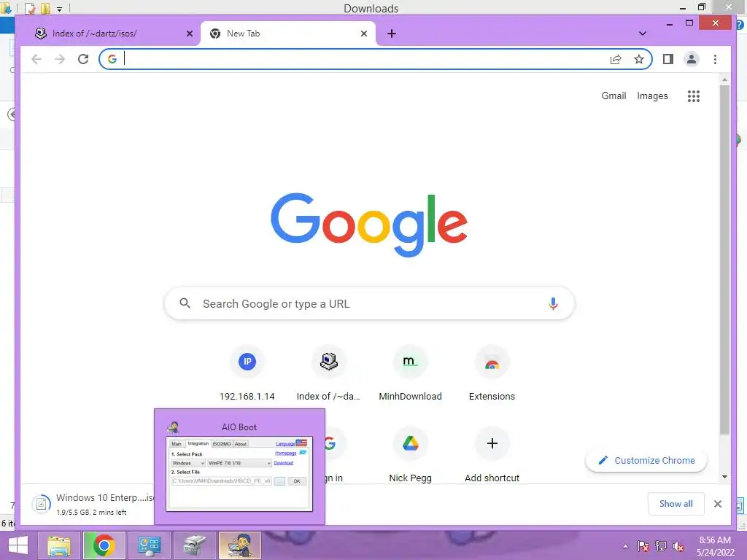The height and width of the screenshot is (560, 747).
Task: Minimize the Chrome window
Action: (x=670, y=23)
